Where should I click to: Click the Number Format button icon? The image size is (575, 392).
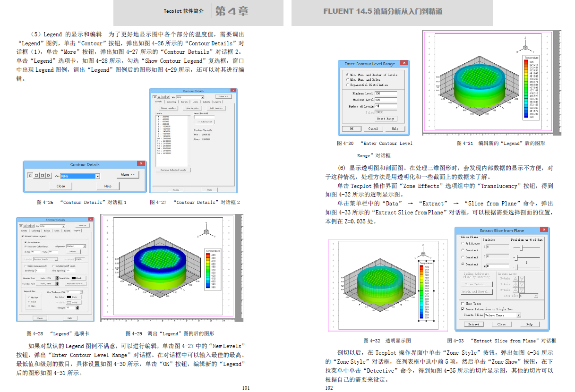point(75,284)
